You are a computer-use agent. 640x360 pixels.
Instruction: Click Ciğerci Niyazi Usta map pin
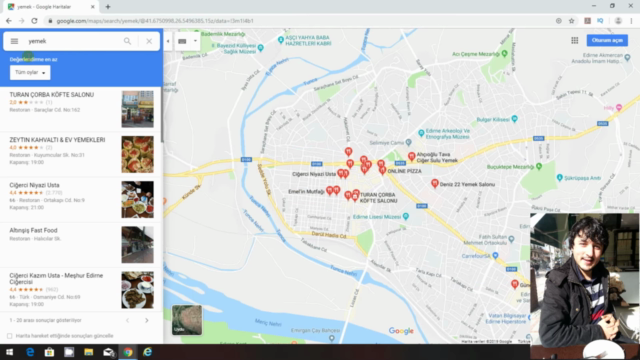tap(340, 173)
